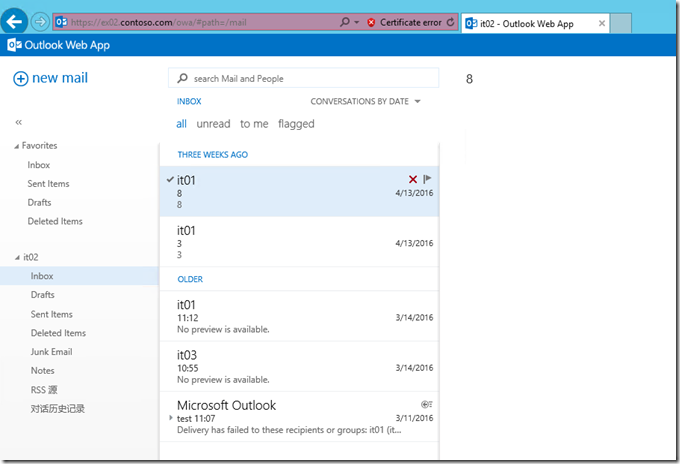Open Sent Items under it02 mailbox
This screenshot has height=464, width=680.
52,314
